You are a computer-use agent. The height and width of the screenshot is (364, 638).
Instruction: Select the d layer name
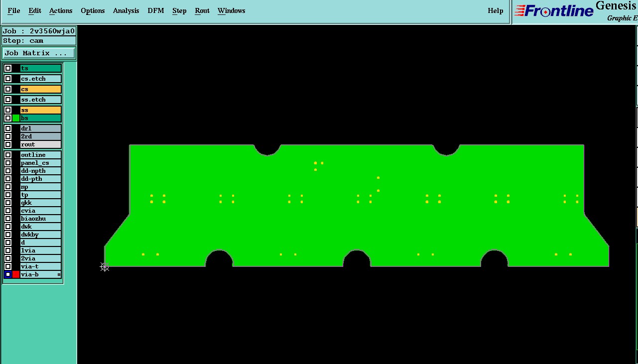click(x=41, y=243)
